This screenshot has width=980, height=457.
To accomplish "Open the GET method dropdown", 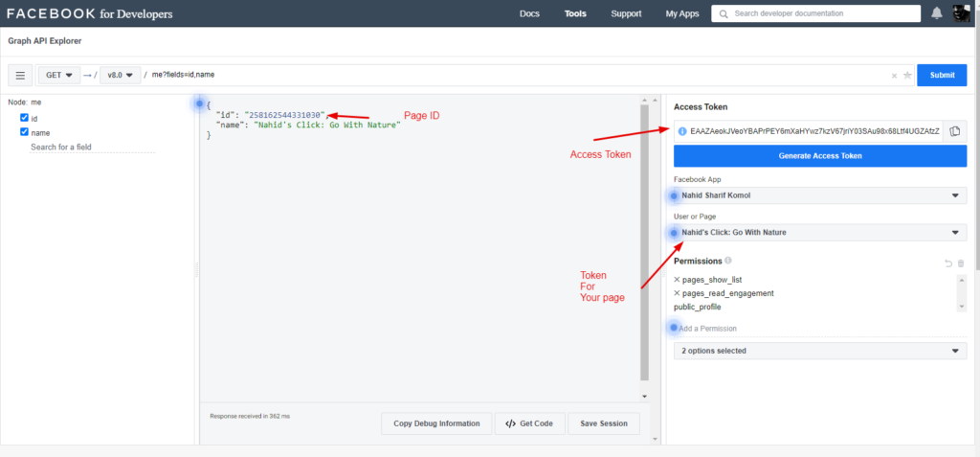I will [59, 76].
